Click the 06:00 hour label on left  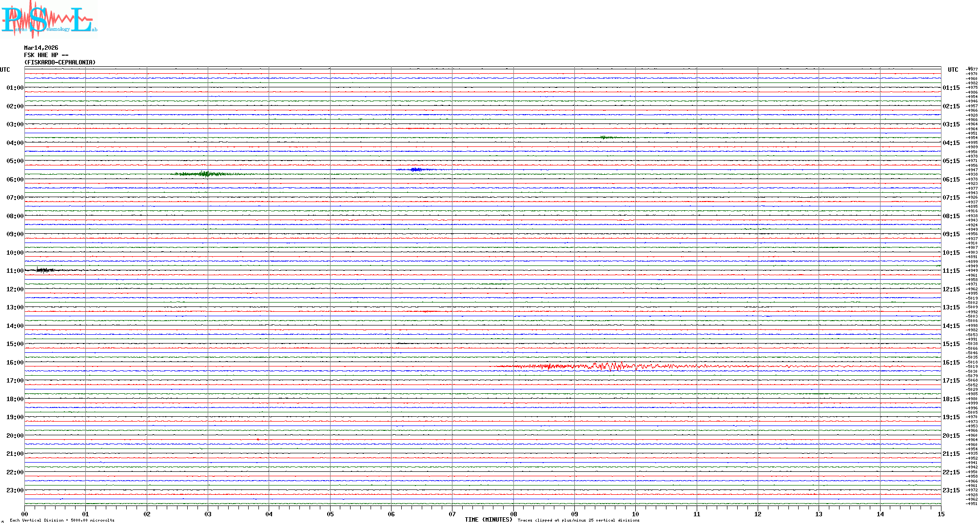tap(15, 180)
